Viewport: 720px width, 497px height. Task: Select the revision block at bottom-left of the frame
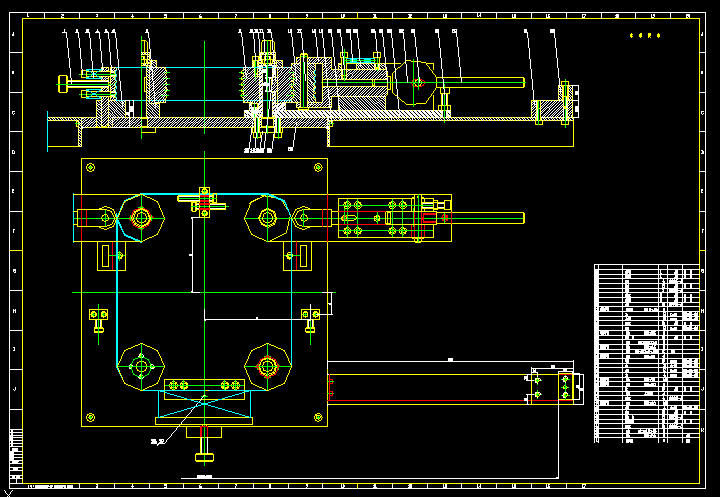[x=15, y=455]
